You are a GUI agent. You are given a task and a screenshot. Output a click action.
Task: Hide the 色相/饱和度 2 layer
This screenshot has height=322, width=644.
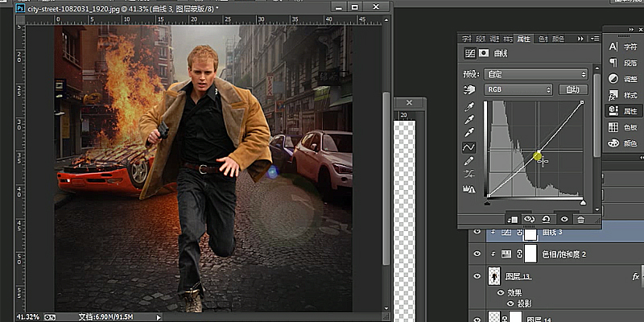pyautogui.click(x=477, y=254)
